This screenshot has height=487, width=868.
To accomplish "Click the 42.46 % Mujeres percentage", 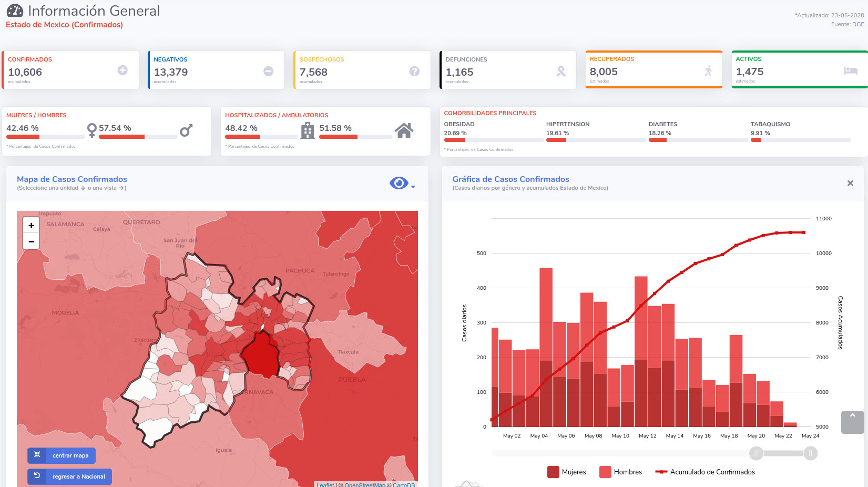I will click(x=23, y=128).
